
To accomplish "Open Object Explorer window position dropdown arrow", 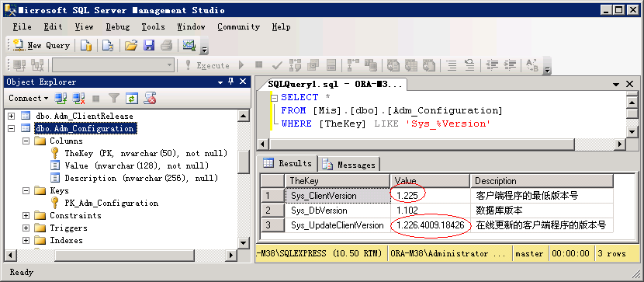I will 221,82.
